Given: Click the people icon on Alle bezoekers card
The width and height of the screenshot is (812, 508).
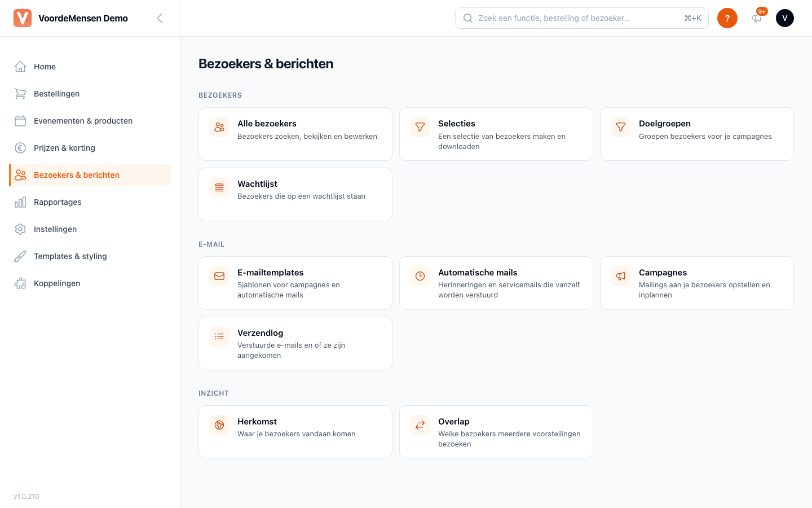Looking at the screenshot, I should click(219, 127).
